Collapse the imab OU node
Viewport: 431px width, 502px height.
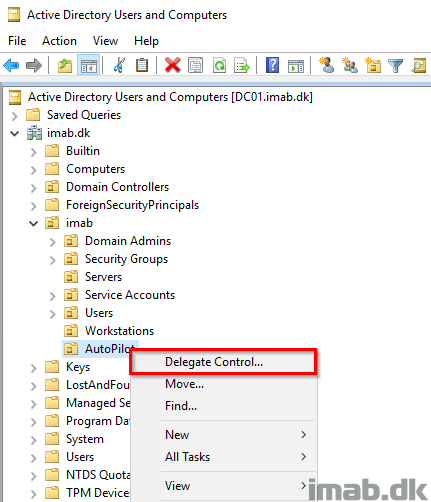pos(33,224)
